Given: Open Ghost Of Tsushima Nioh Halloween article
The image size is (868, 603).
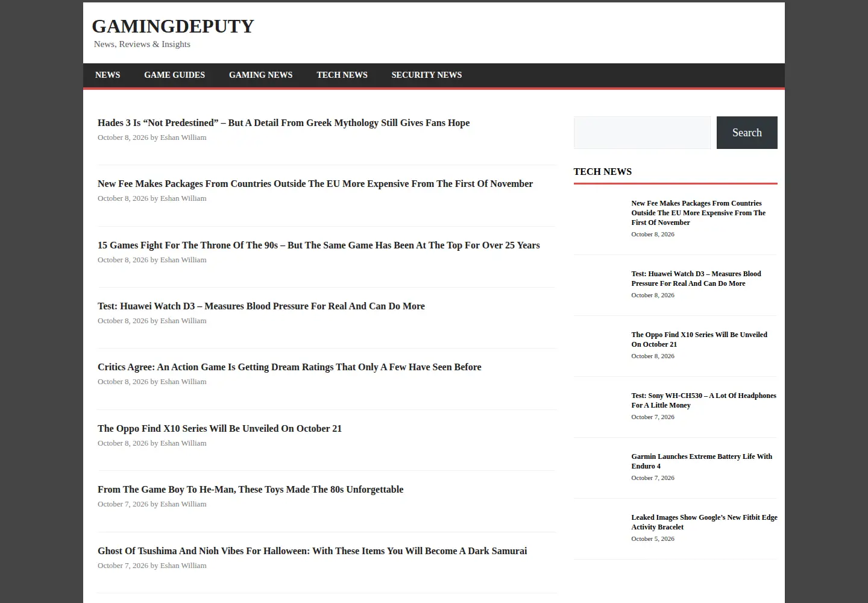Looking at the screenshot, I should pos(312,551).
